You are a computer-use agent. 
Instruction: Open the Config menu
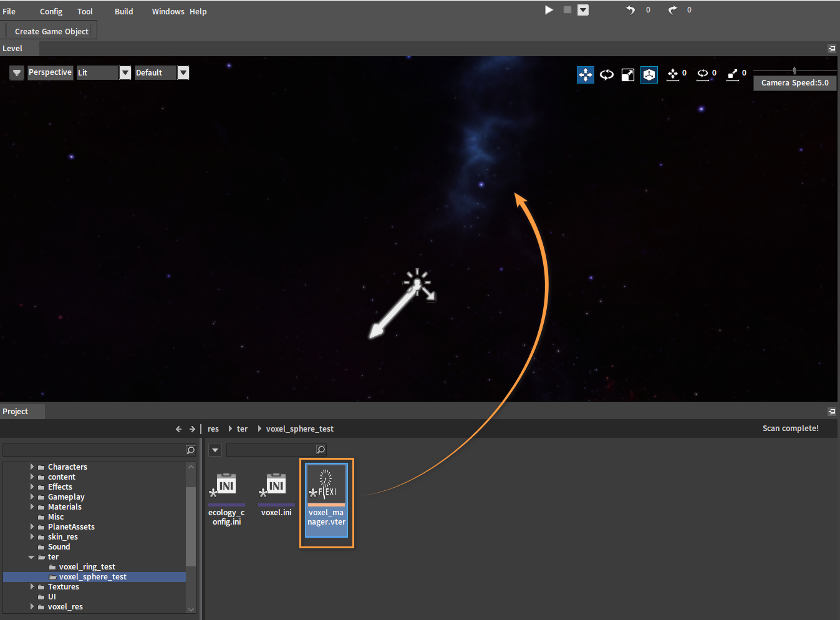[51, 11]
